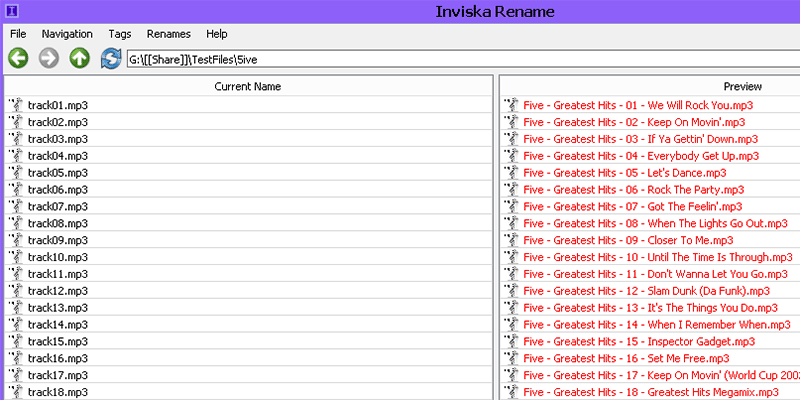Select preview name 06 - Rock The Party

point(634,189)
